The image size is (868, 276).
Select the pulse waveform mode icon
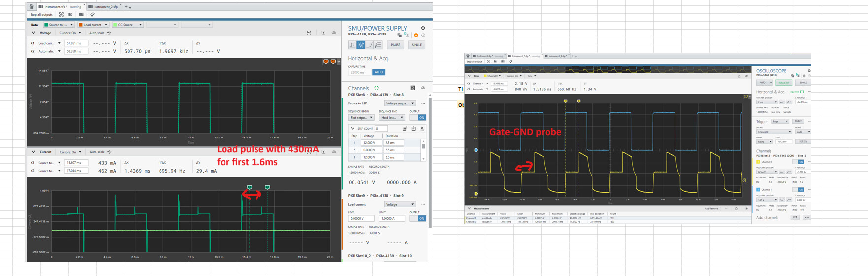(x=353, y=45)
